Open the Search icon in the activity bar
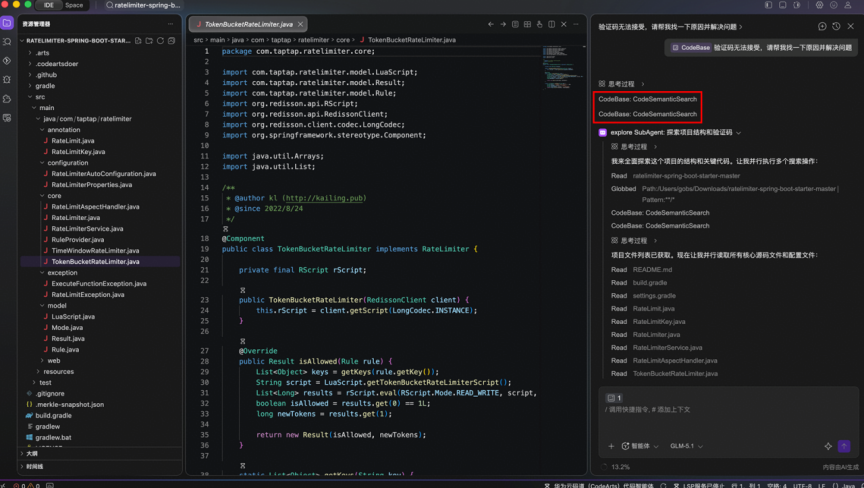Screen dimensions: 864x488 tap(7, 42)
